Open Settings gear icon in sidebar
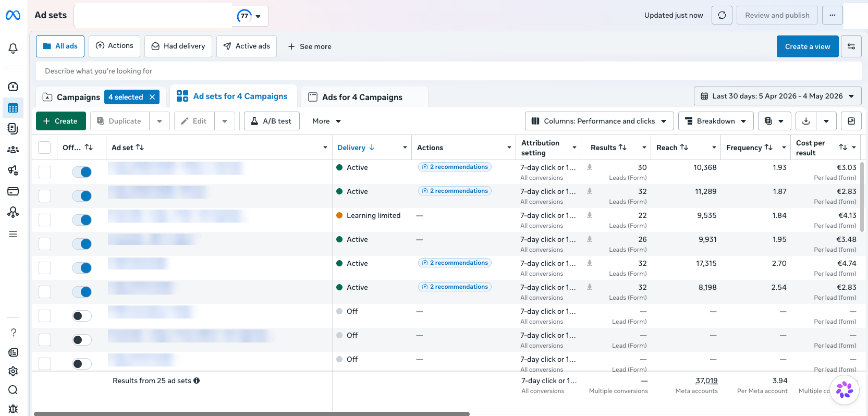Image resolution: width=868 pixels, height=416 pixels. pyautogui.click(x=13, y=371)
